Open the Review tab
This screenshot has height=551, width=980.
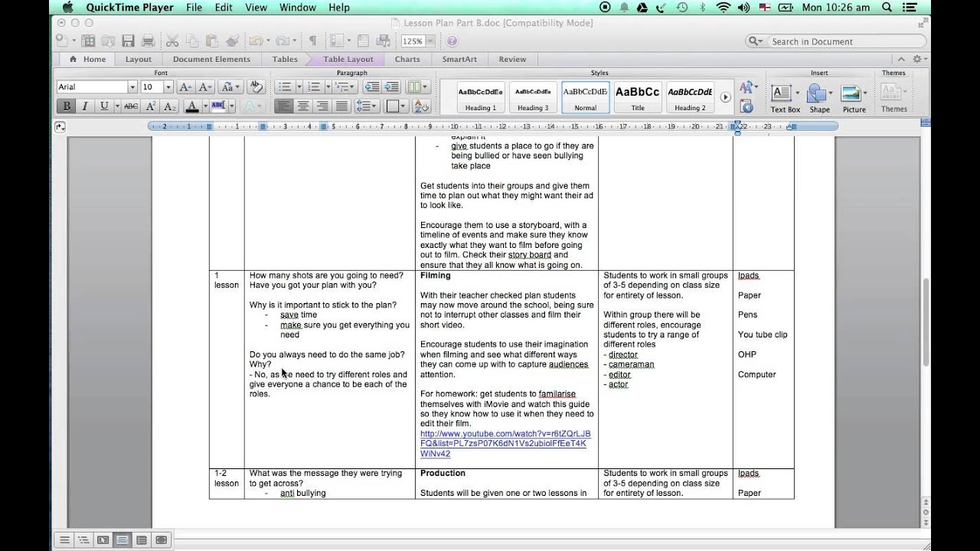(512, 59)
